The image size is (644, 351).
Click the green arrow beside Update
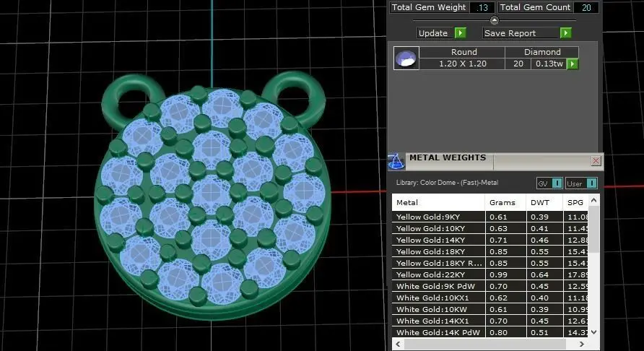click(x=461, y=33)
